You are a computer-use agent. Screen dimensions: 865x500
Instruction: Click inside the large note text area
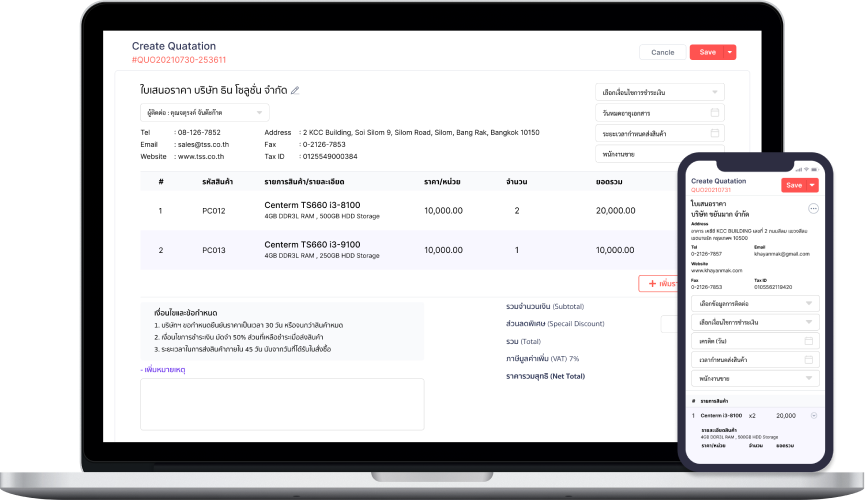pyautogui.click(x=282, y=404)
